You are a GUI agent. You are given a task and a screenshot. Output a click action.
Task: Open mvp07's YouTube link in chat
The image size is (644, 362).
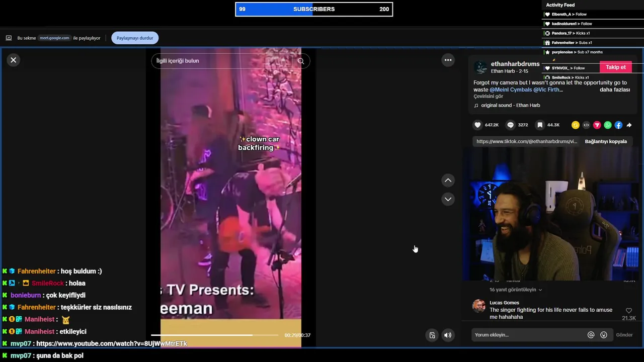pyautogui.click(x=112, y=343)
